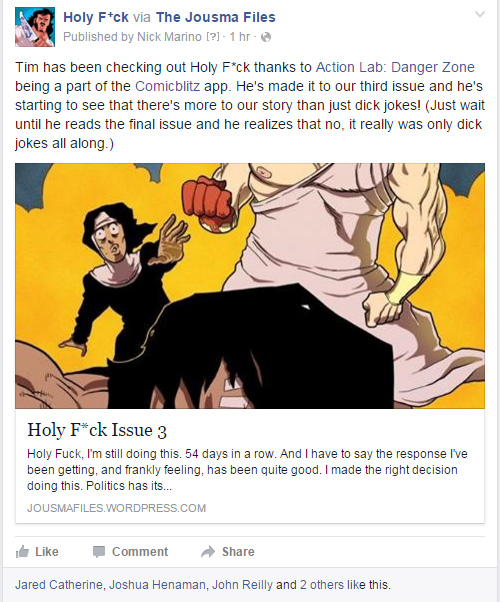Open the Comicblitz link
Viewport: 500px width, 602px height.
167,86
